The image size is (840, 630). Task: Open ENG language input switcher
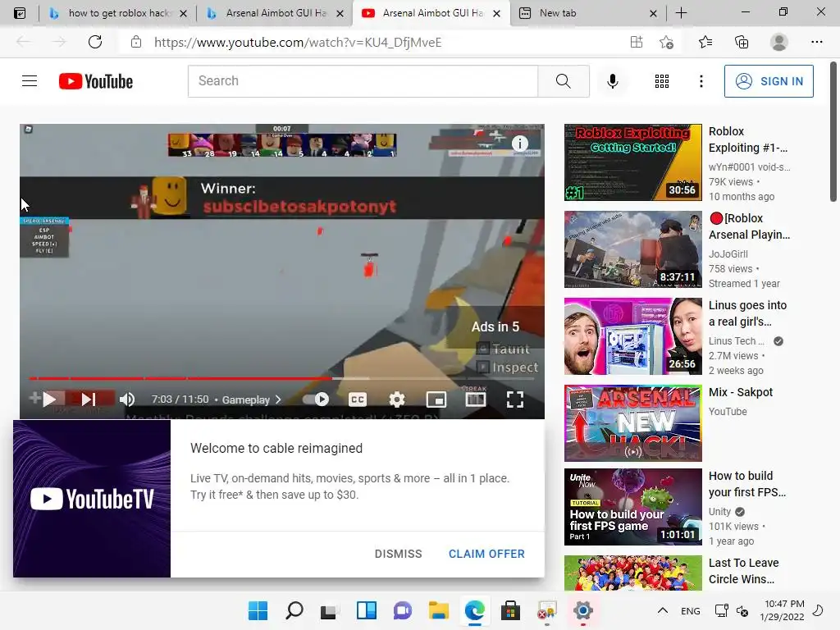[690, 610]
